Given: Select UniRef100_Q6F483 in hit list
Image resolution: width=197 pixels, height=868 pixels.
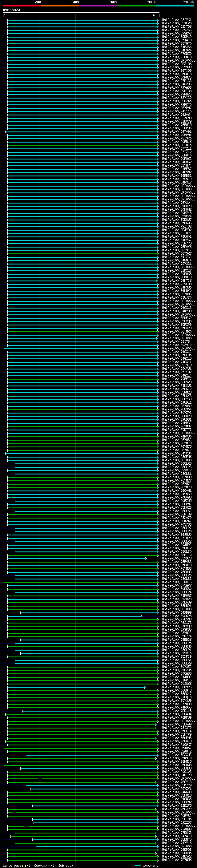Looking at the screenshot, I should pyautogui.click(x=176, y=562).
